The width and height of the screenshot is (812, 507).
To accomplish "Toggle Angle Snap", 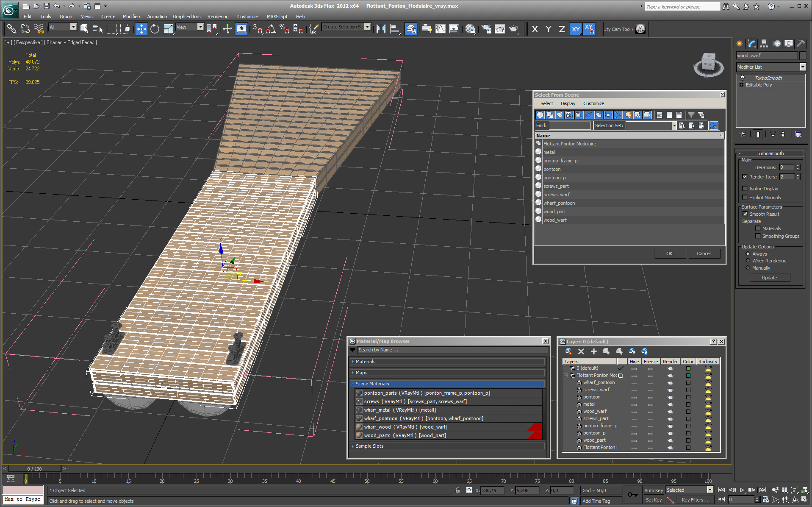I will point(271,29).
